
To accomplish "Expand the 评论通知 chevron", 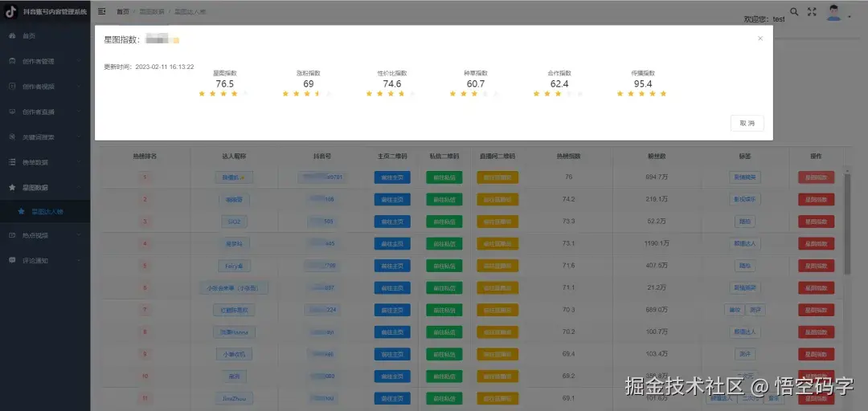I will (x=79, y=260).
